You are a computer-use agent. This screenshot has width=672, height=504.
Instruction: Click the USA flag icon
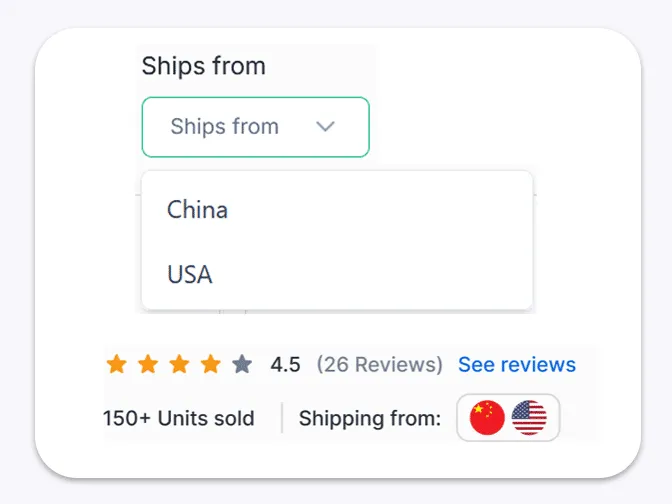click(x=529, y=418)
